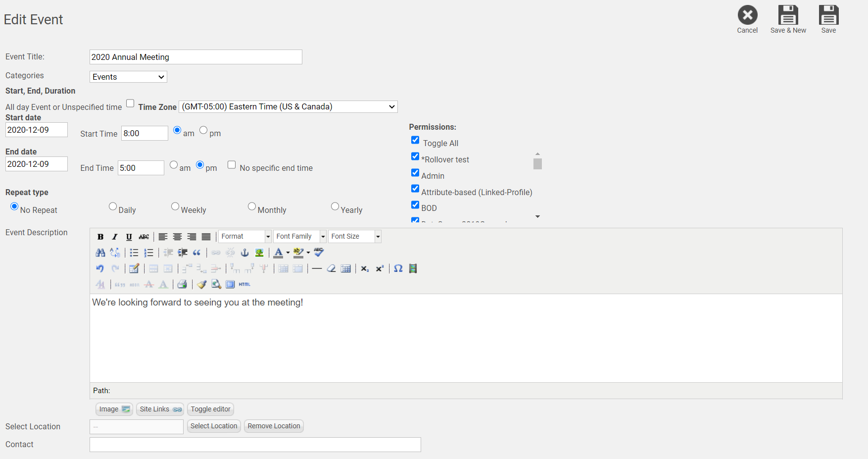Select am for the Start Time
Viewport: 868px width, 459px height.
[177, 130]
